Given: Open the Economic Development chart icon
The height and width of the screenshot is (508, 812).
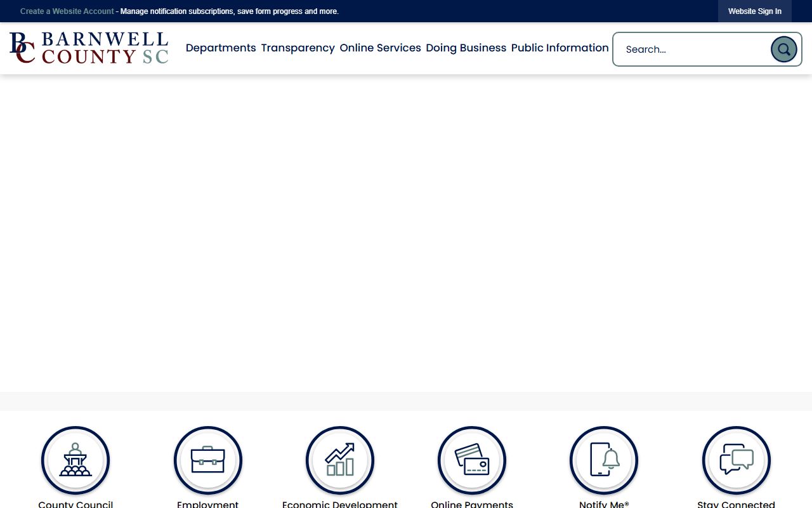Looking at the screenshot, I should pos(340,460).
